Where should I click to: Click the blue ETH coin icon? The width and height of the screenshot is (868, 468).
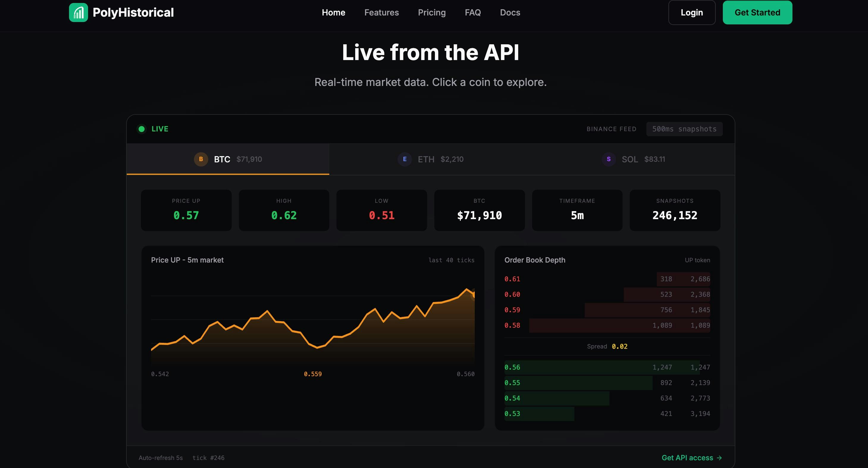pos(405,159)
